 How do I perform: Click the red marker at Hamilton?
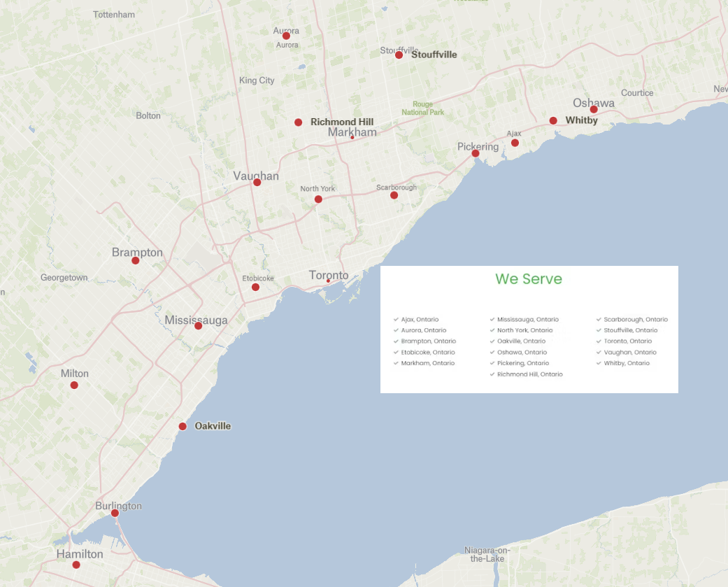coord(76,565)
